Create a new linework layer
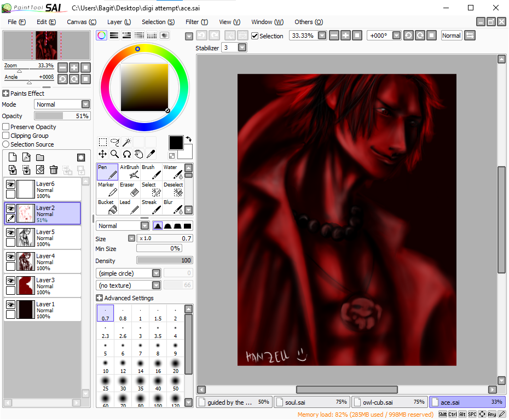Image resolution: width=509 pixels, height=420 pixels. [x=26, y=157]
